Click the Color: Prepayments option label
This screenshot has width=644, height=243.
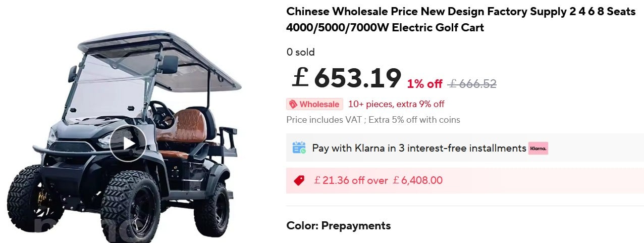point(339,225)
